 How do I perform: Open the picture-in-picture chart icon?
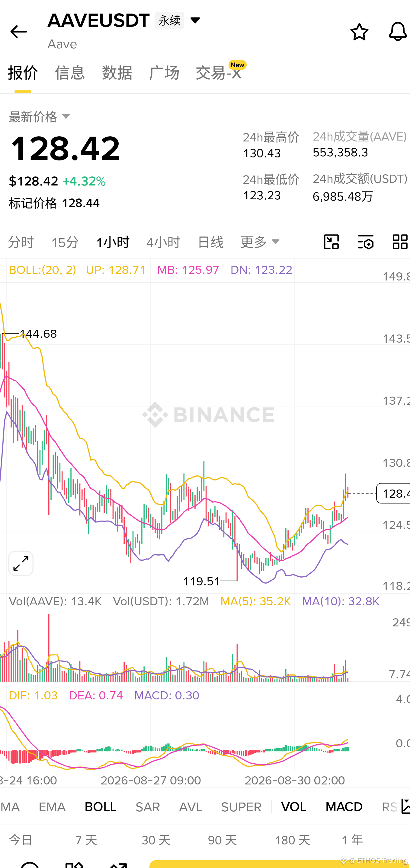coord(332,242)
